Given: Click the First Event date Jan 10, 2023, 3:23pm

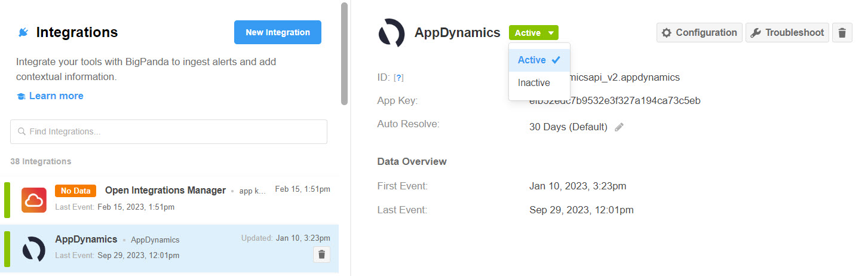Looking at the screenshot, I should 578,186.
